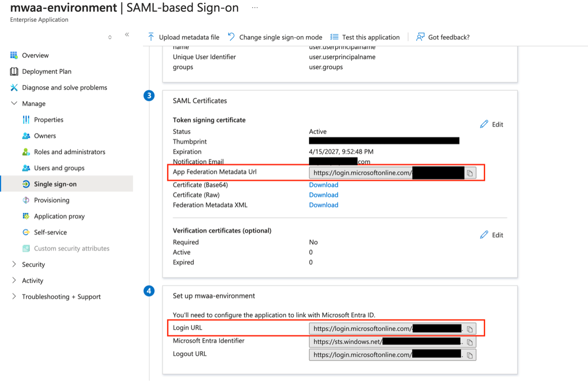This screenshot has width=588, height=382.
Task: Copy the Microsoft Entra Identifier value
Action: coord(470,342)
